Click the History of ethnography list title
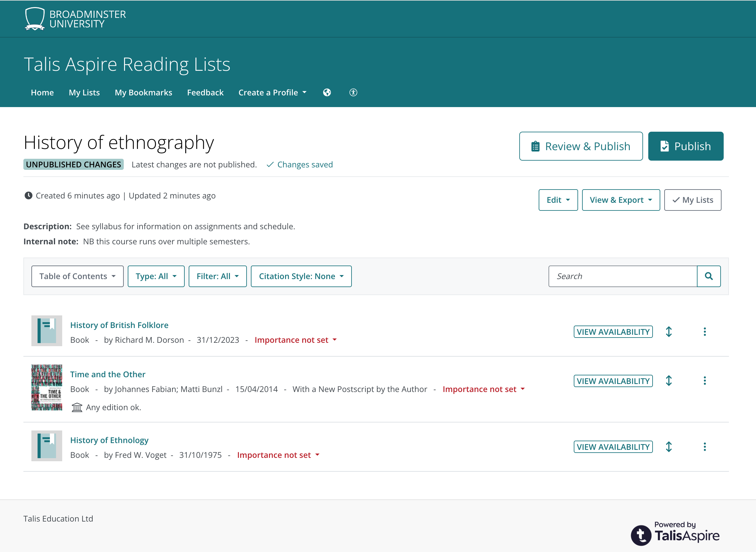 point(119,143)
